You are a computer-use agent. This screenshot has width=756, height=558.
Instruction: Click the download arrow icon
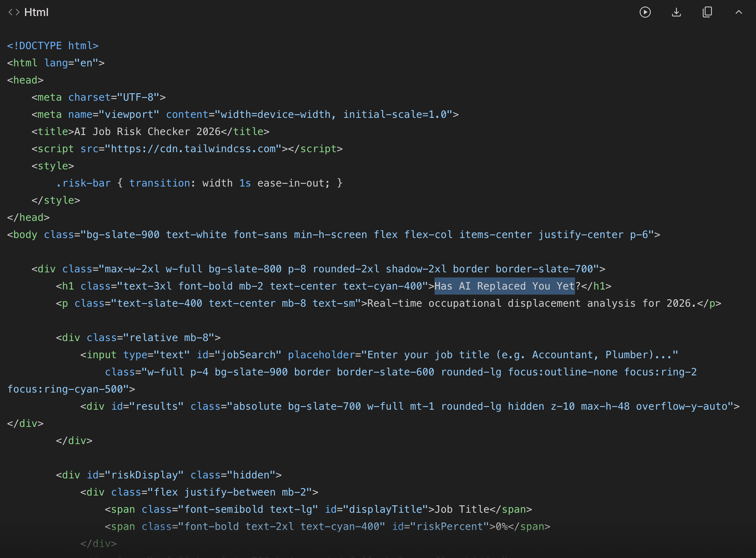click(x=676, y=12)
